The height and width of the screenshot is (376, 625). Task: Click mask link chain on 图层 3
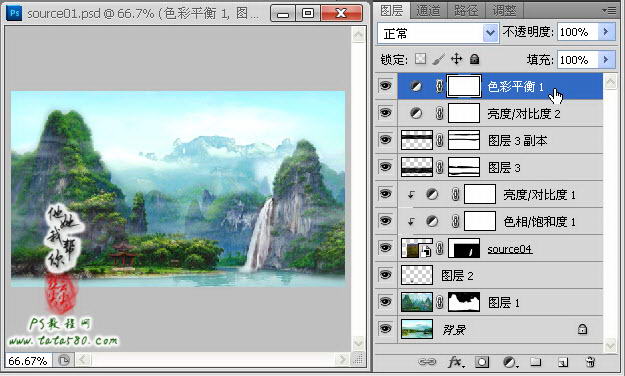tap(440, 167)
